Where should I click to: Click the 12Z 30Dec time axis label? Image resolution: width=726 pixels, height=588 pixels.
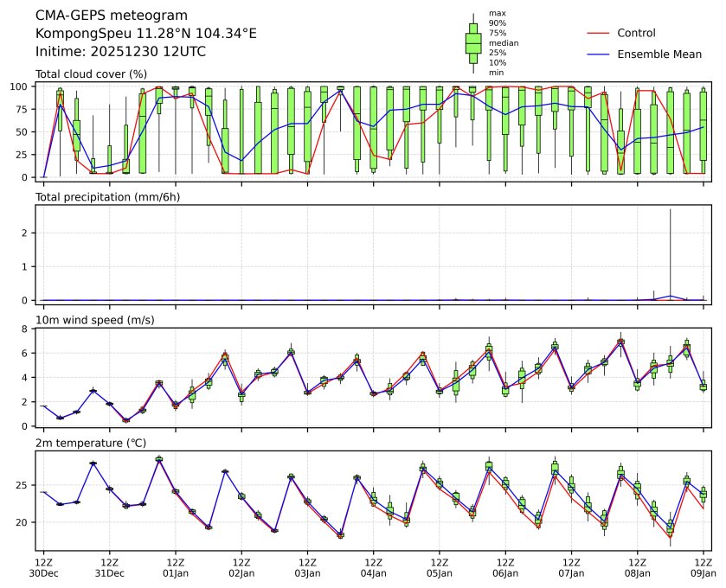(43, 567)
